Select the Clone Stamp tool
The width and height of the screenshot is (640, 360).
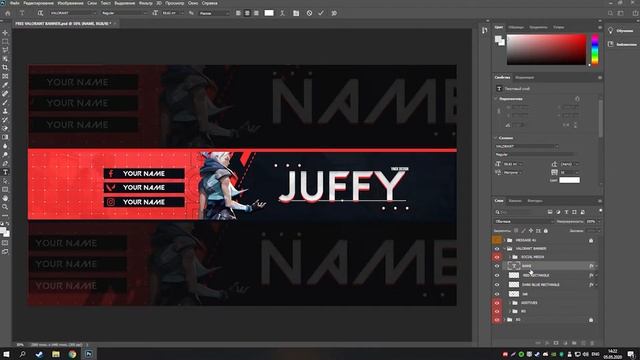click(5, 111)
